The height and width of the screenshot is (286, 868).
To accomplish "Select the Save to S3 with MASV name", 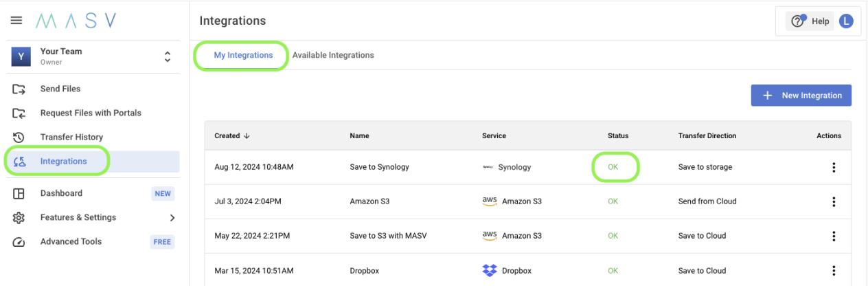I will point(389,236).
